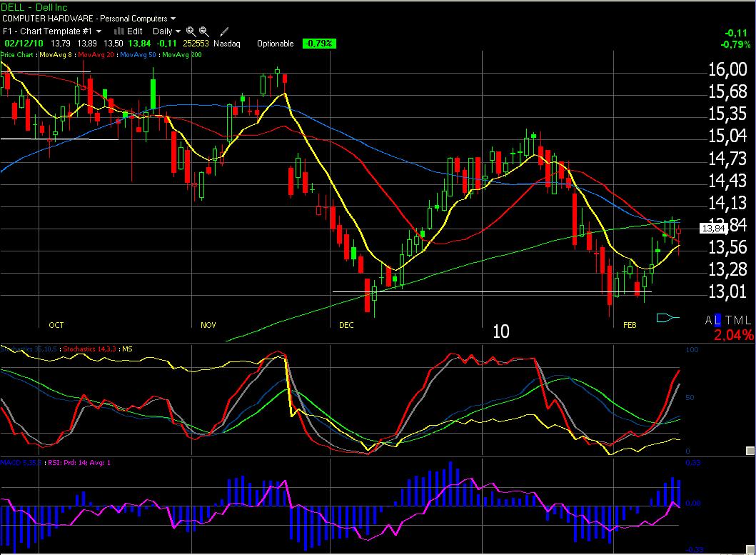This screenshot has width=756, height=555.
Task: Click the OCT month label
Action: pyautogui.click(x=56, y=325)
